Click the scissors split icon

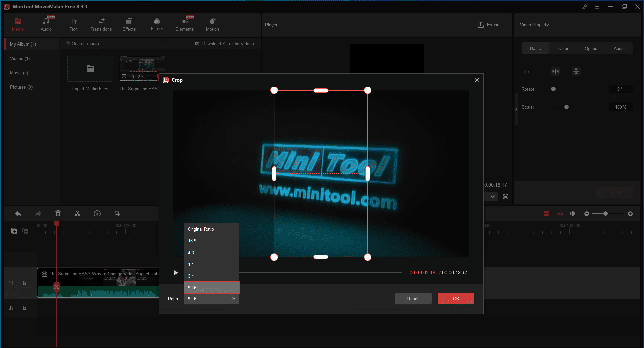(x=78, y=213)
